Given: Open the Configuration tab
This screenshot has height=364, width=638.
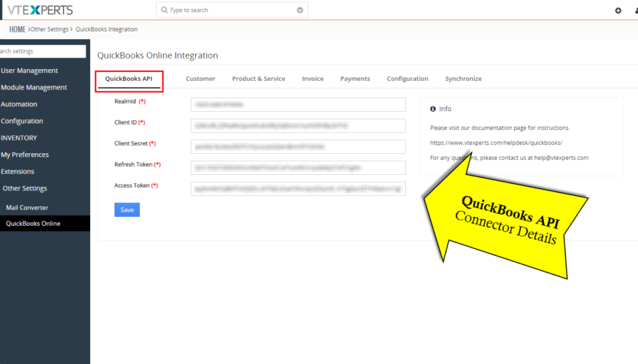Looking at the screenshot, I should (x=408, y=79).
